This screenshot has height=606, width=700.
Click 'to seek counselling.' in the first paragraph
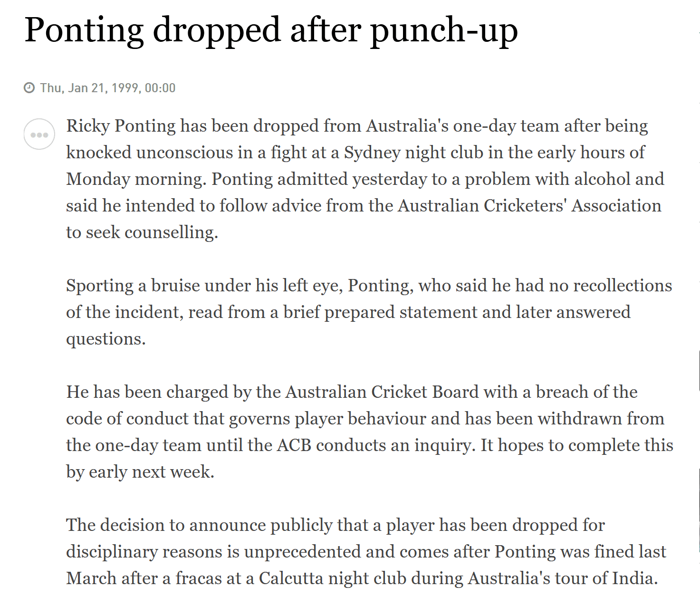tap(142, 233)
